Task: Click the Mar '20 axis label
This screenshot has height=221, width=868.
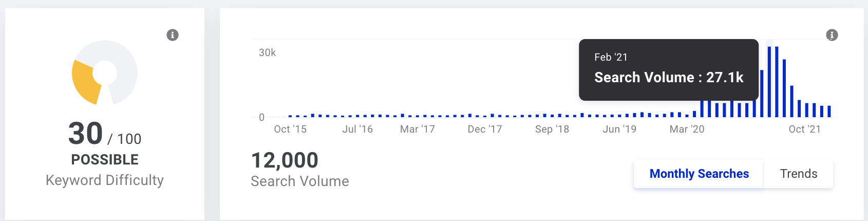Action: pos(687,129)
